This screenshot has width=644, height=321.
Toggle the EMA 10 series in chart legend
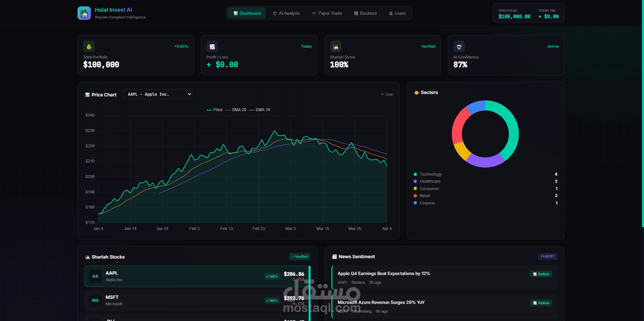point(259,110)
